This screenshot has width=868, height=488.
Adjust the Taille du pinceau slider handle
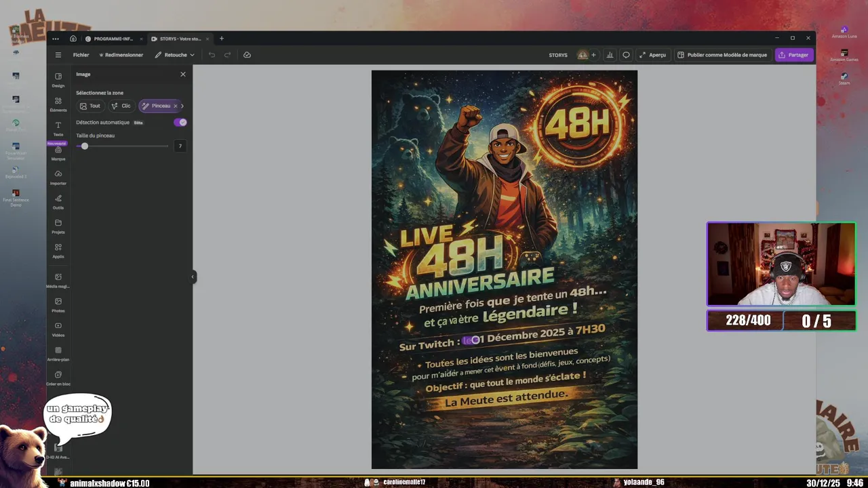(84, 146)
